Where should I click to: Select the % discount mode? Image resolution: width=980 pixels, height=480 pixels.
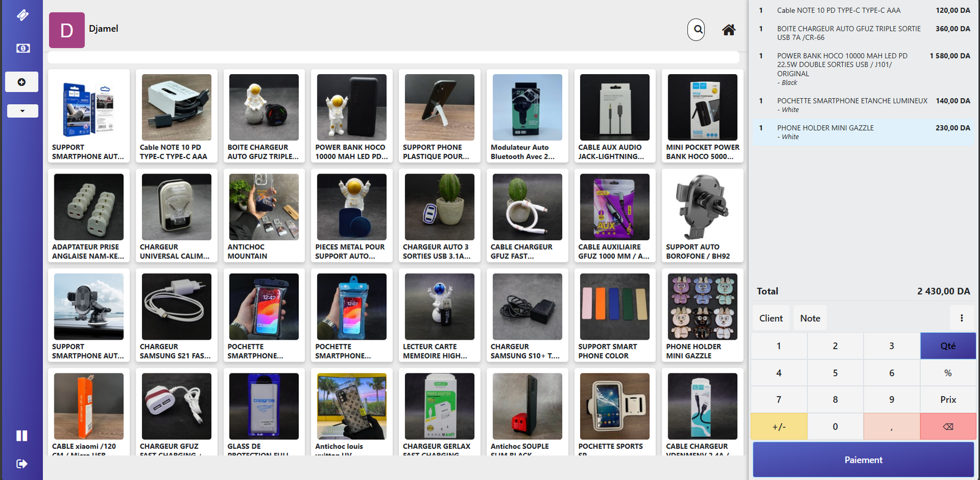coord(948,373)
